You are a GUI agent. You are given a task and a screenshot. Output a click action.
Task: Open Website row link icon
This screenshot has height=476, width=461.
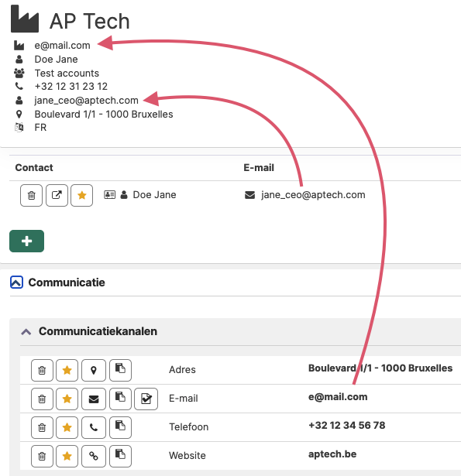94,456
